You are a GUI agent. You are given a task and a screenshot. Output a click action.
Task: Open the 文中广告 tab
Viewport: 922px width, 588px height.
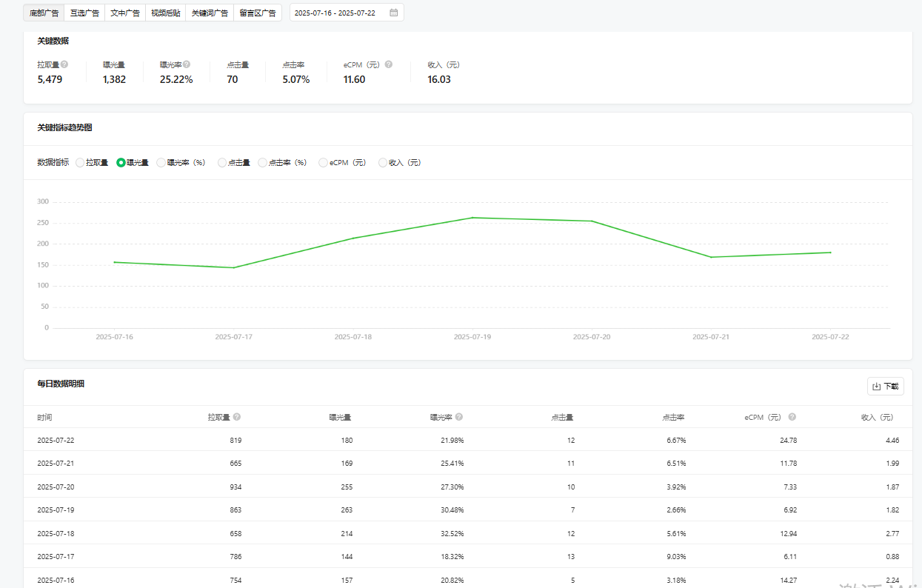(x=124, y=13)
